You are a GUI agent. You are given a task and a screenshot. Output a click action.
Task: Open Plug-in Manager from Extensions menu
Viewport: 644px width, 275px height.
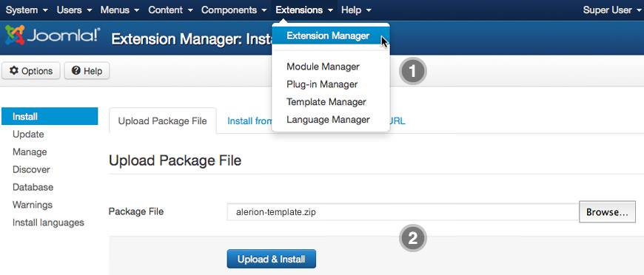click(x=322, y=84)
